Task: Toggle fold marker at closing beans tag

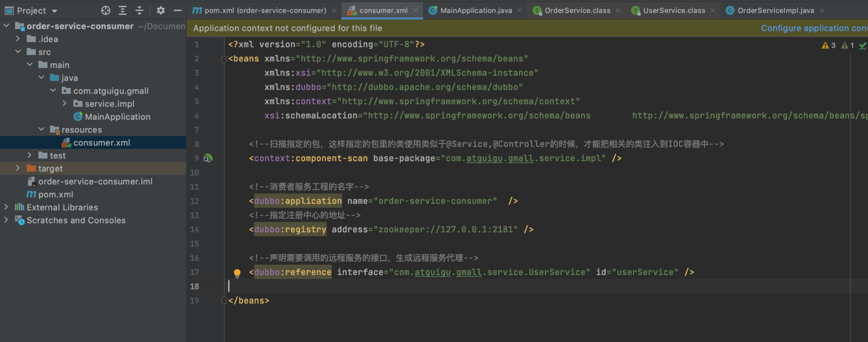Action: 224,300
